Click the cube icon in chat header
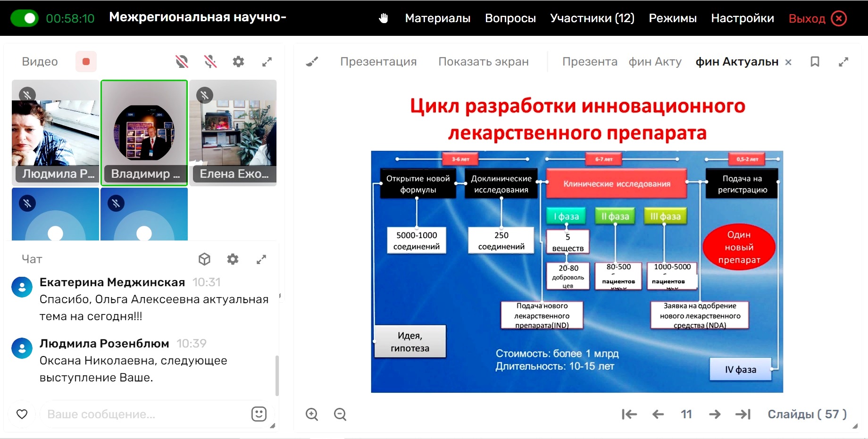Viewport: 868px width, 439px height. pos(204,259)
